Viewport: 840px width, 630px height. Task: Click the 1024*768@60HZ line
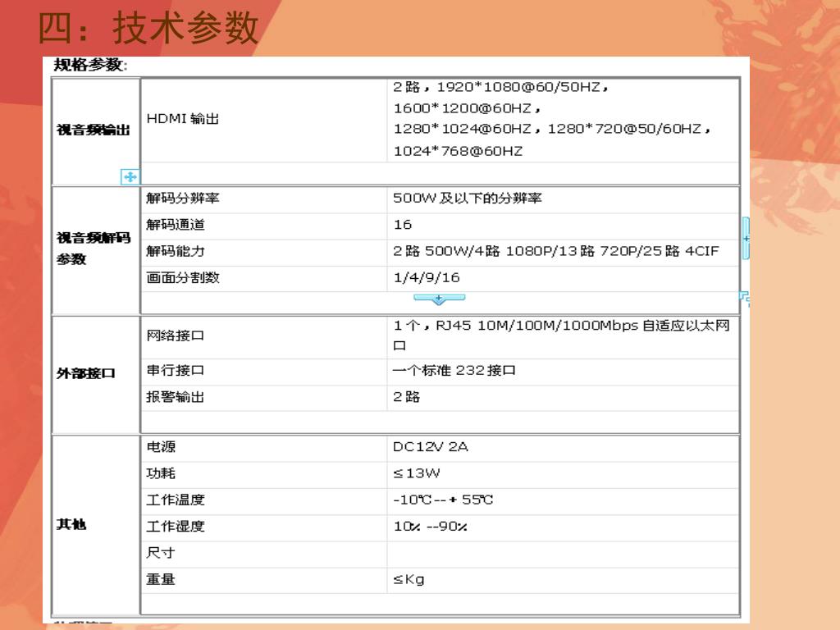pyautogui.click(x=458, y=151)
